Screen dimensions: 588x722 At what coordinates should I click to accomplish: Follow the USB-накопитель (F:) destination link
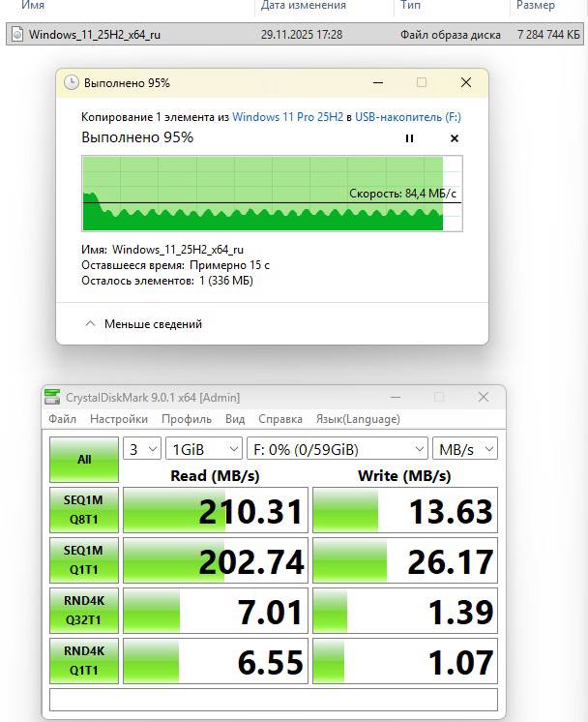pos(407,116)
